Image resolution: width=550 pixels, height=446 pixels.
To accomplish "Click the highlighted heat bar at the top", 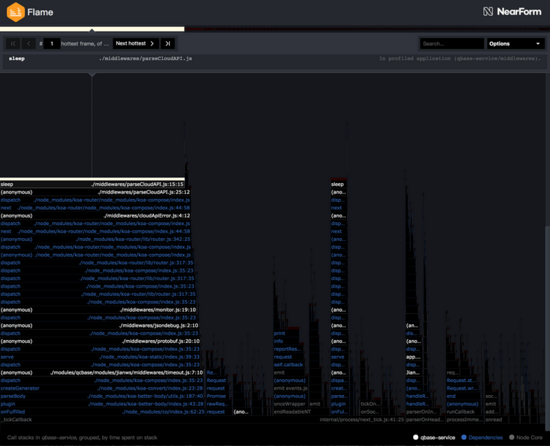I will click(x=92, y=29).
